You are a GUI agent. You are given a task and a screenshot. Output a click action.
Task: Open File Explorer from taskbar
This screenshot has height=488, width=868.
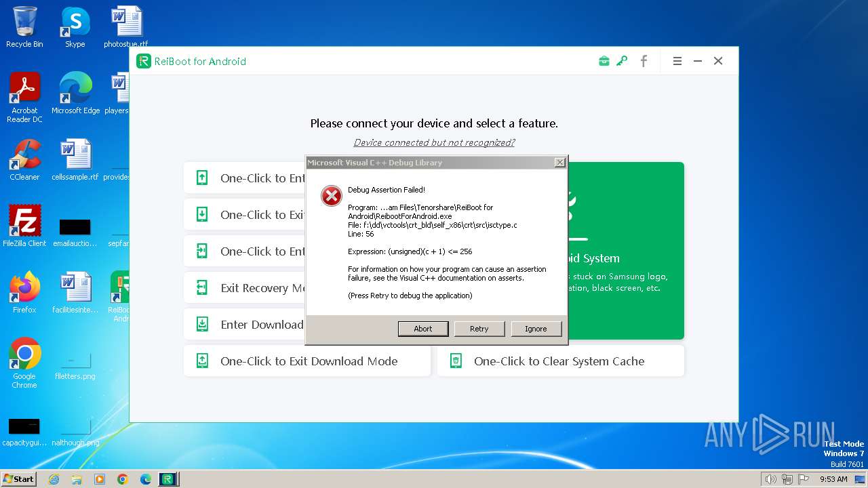(x=77, y=479)
